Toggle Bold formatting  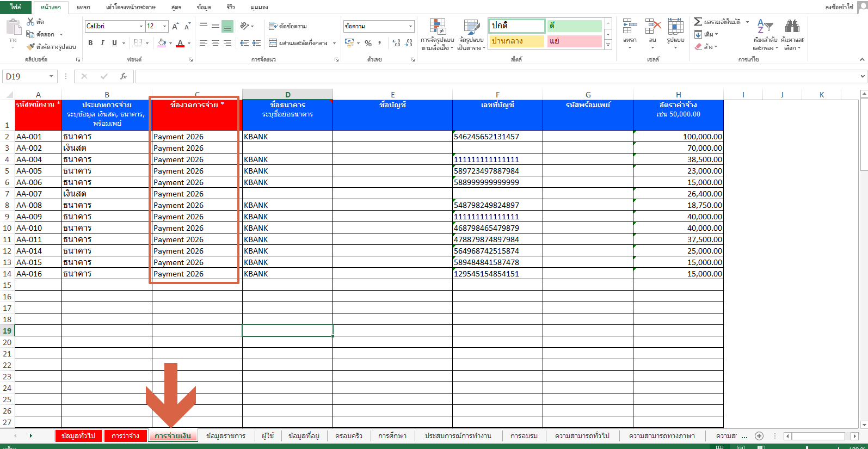(x=90, y=43)
